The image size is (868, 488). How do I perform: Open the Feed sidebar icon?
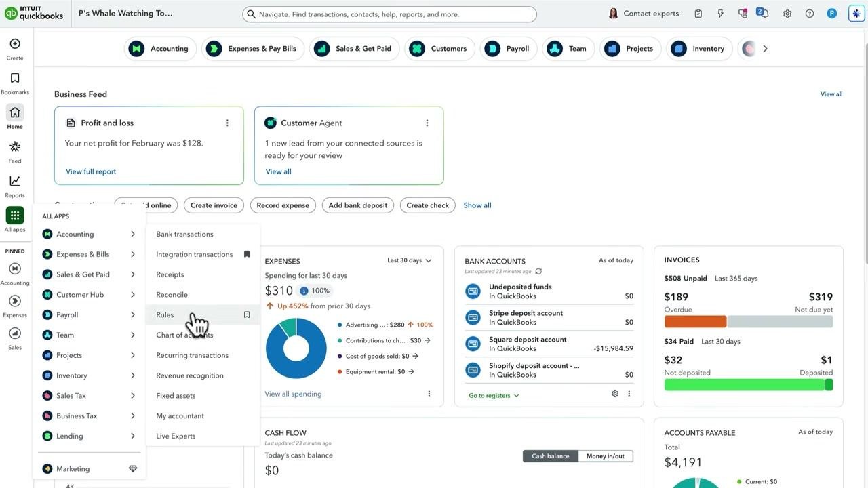15,147
